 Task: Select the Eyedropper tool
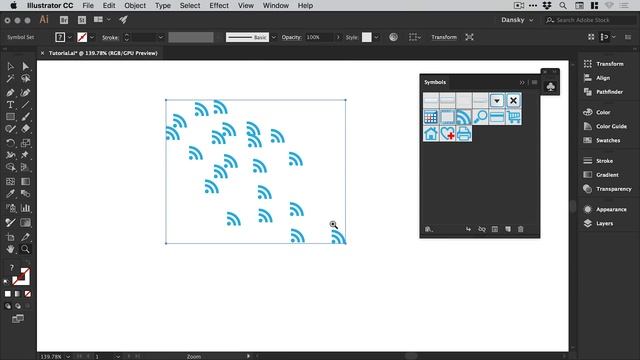click(x=10, y=193)
